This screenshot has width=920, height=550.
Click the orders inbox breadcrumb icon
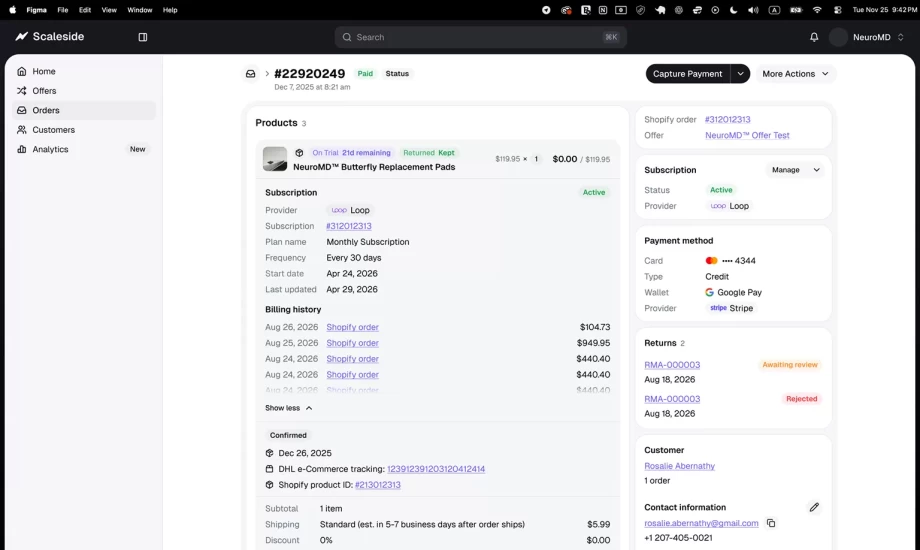(x=251, y=74)
